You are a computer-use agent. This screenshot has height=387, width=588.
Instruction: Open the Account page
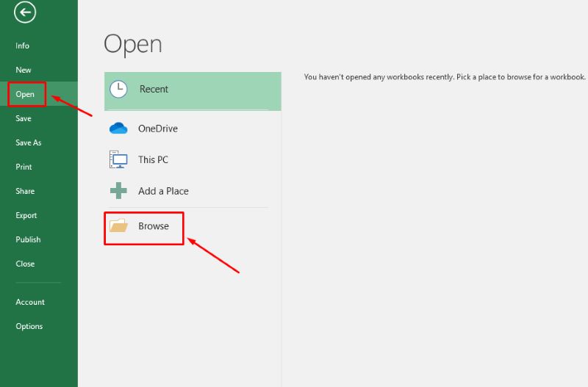click(x=30, y=302)
